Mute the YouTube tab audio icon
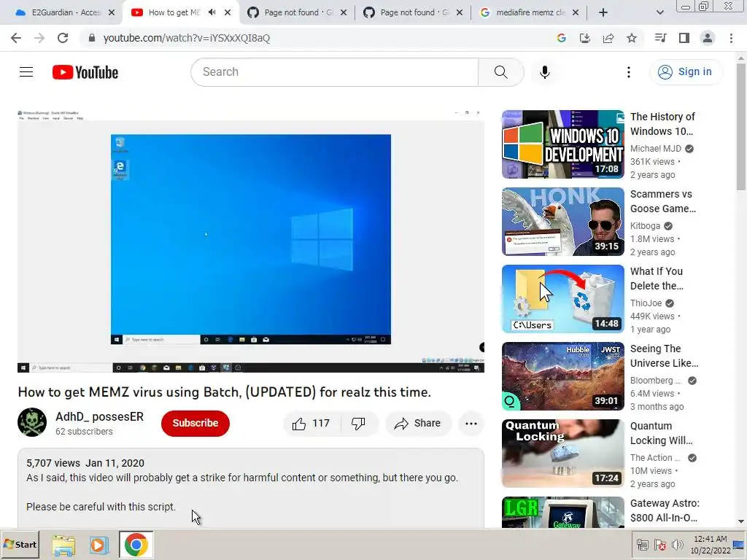 point(212,12)
